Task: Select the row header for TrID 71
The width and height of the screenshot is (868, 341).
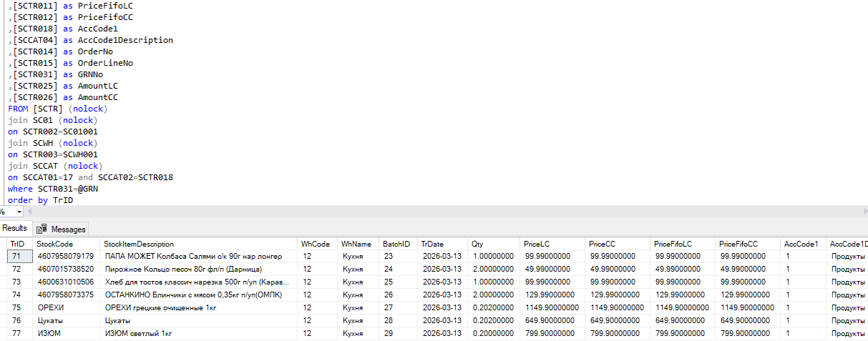Action: click(x=4, y=256)
